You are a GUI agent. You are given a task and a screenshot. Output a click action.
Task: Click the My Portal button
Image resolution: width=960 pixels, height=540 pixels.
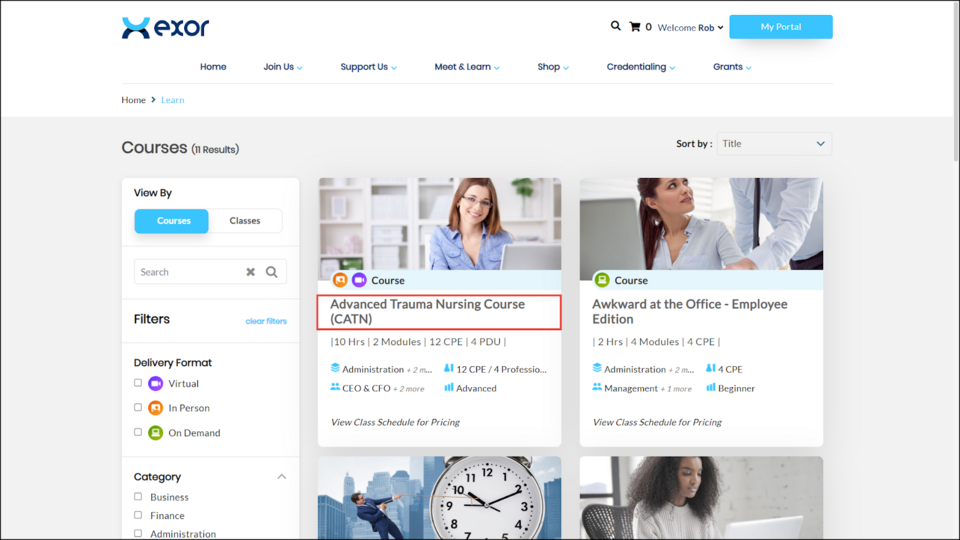(780, 27)
